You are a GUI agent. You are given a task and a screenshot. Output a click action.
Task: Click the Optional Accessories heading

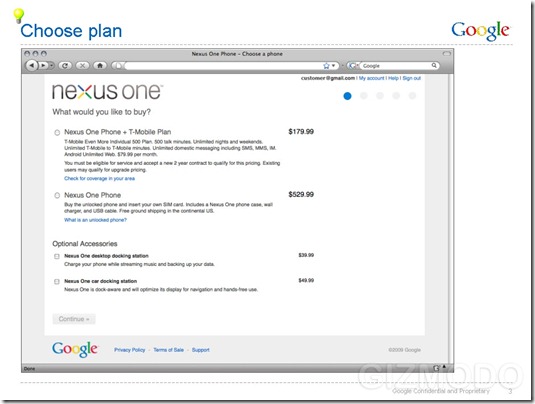(x=85, y=244)
